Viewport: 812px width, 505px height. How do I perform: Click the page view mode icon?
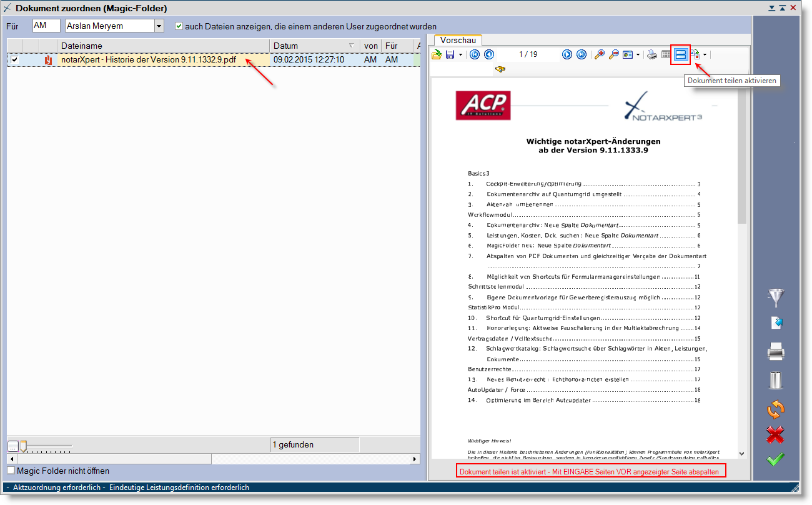pos(628,55)
